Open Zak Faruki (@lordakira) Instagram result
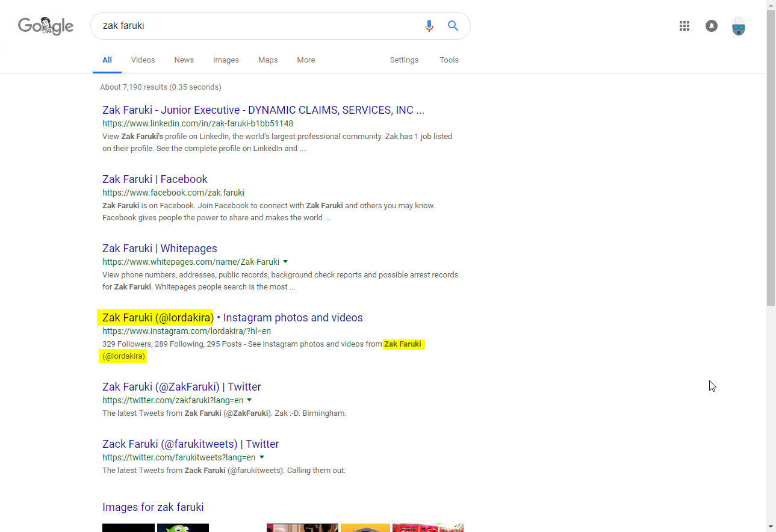 coord(232,318)
